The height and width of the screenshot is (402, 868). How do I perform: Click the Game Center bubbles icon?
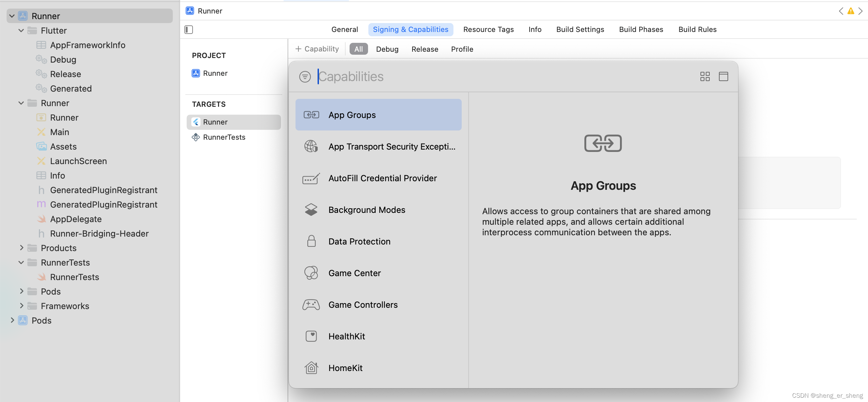pos(311,273)
